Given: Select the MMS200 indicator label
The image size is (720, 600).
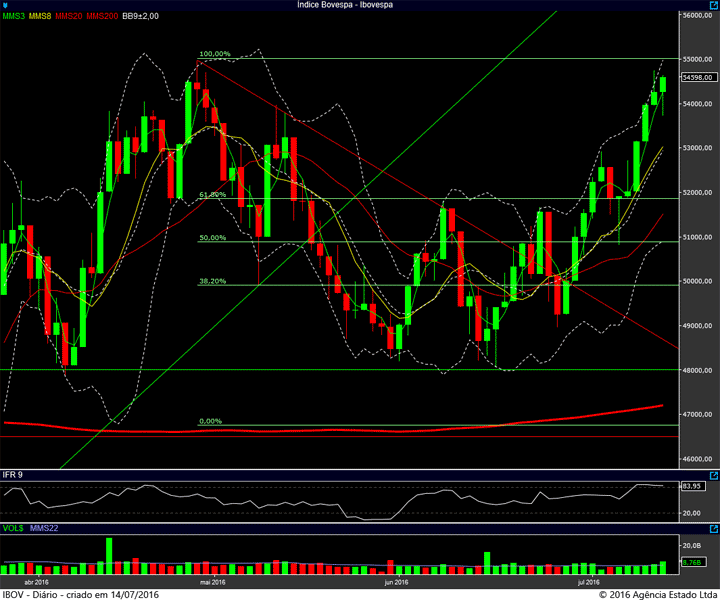Looking at the screenshot, I should (102, 16).
